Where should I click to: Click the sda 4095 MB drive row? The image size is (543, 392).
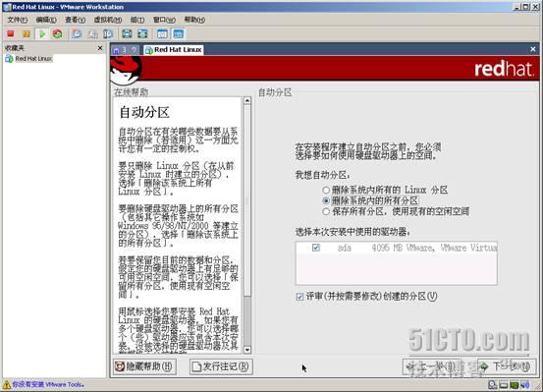[397, 248]
